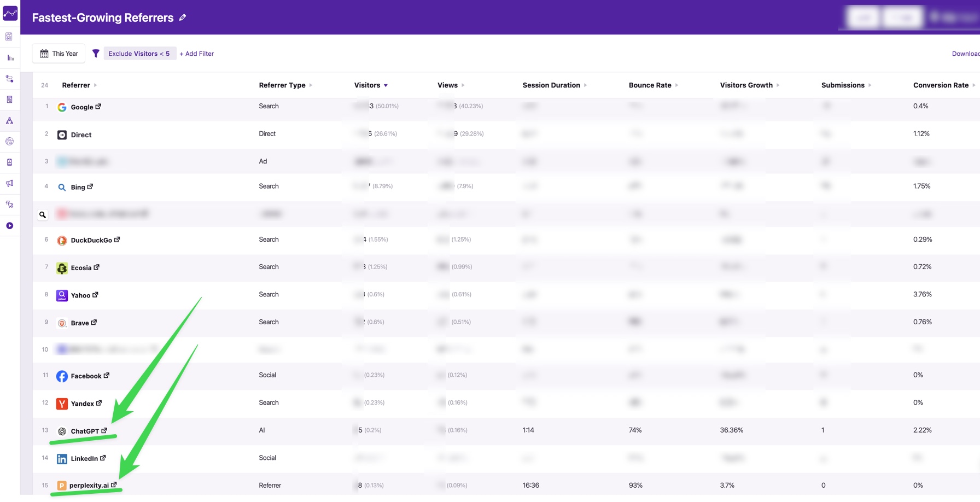Viewport: 980px width, 502px height.
Task: Click the play button icon in the sidebar
Action: click(10, 226)
